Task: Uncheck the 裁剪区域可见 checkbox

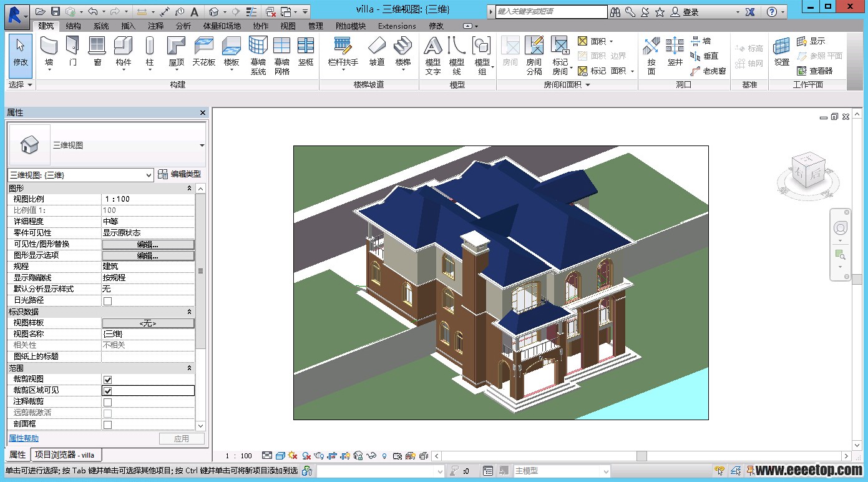Action: click(107, 390)
